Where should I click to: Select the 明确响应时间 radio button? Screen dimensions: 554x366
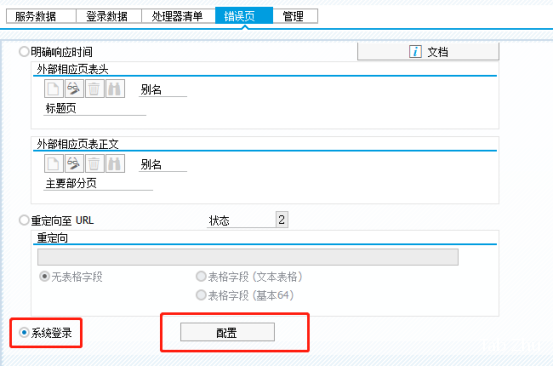click(x=24, y=52)
